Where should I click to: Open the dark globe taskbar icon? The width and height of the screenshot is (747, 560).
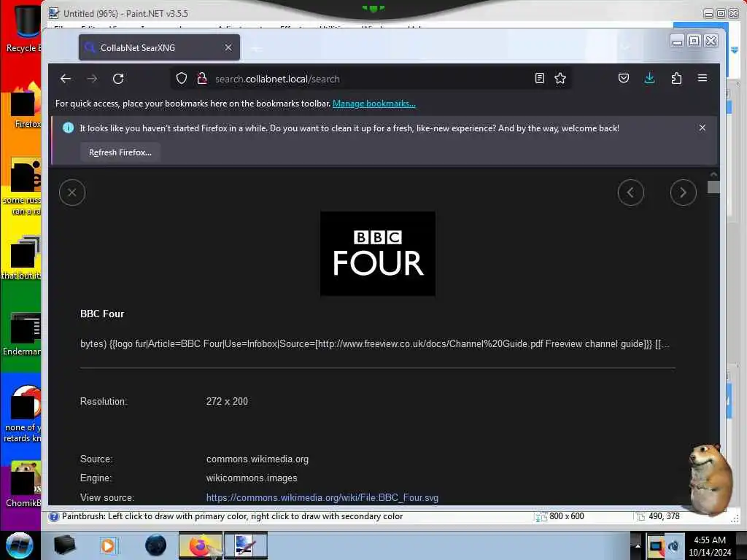156,545
